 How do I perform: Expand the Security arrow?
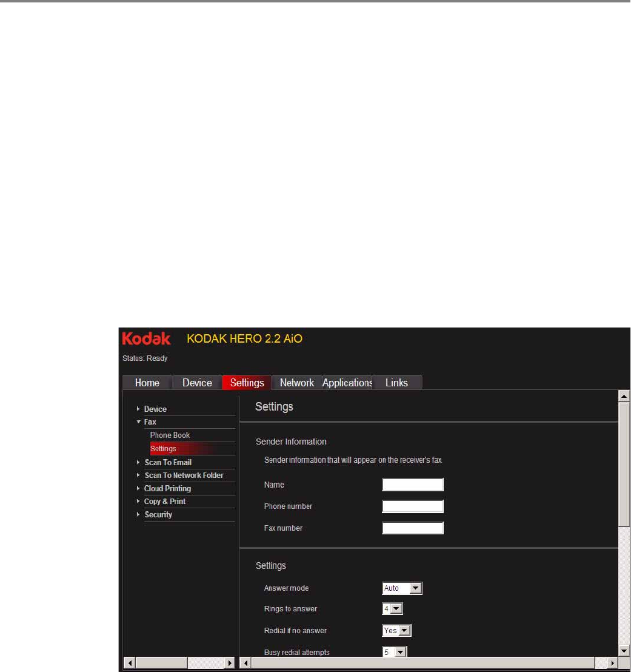138,514
